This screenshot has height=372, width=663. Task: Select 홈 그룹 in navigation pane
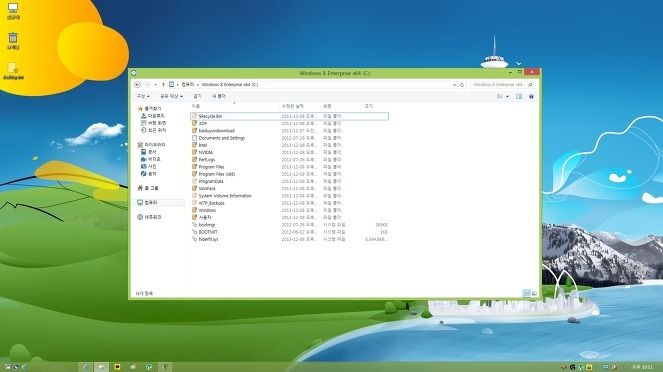click(148, 188)
